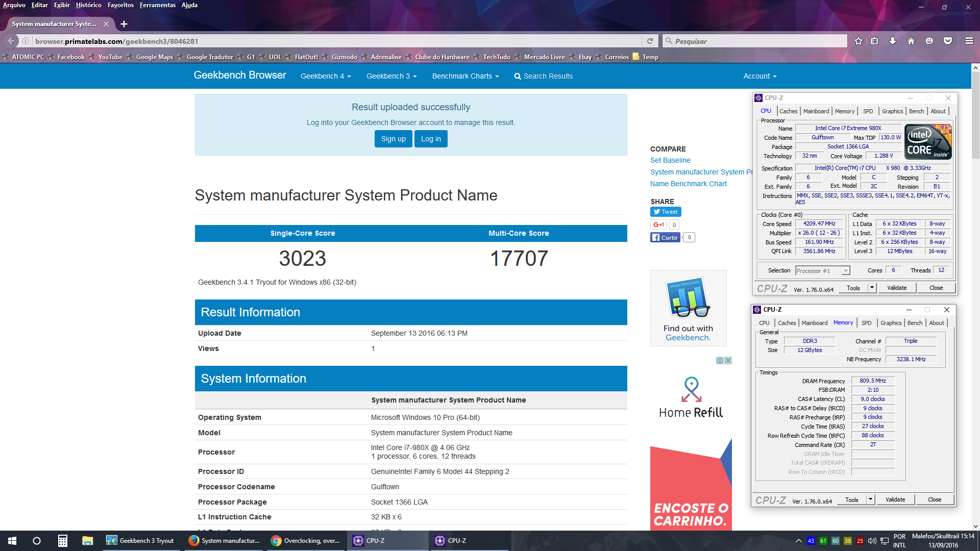
Task: Click the Log in button
Action: tap(431, 139)
